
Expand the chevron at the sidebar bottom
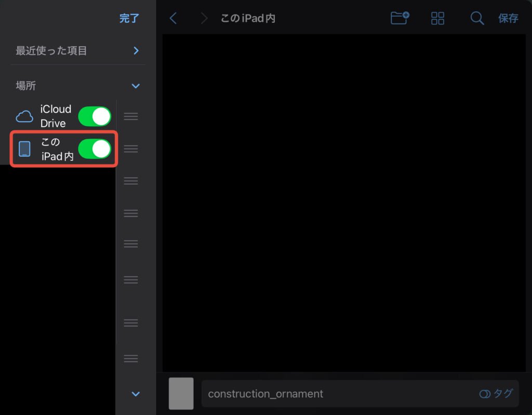tap(136, 394)
